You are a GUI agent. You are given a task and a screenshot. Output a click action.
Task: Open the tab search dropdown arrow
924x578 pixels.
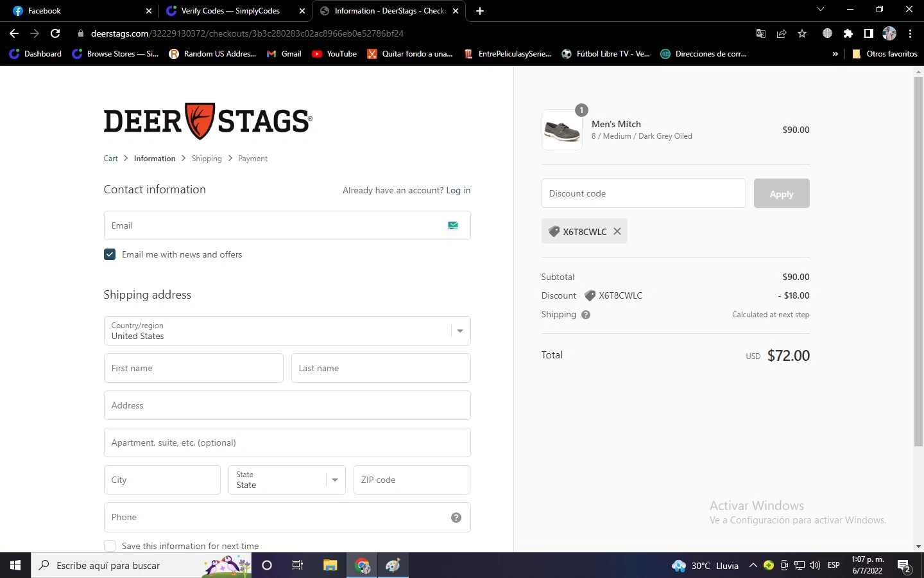(x=820, y=10)
